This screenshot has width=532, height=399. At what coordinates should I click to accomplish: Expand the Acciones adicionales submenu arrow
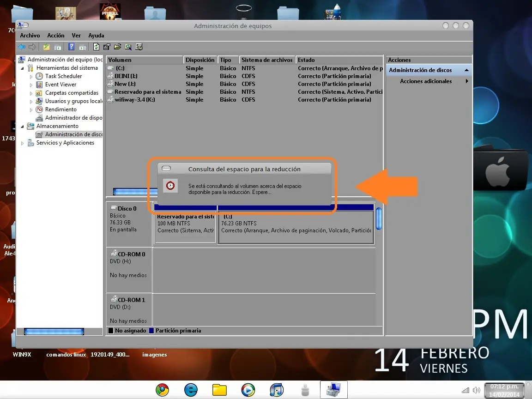[467, 81]
